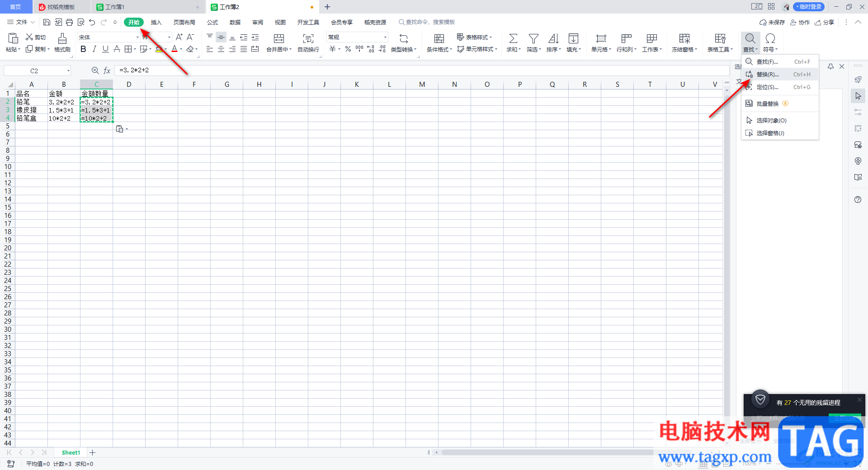The width and height of the screenshot is (868, 470).
Task: Toggle Underline formatting
Action: [105, 49]
